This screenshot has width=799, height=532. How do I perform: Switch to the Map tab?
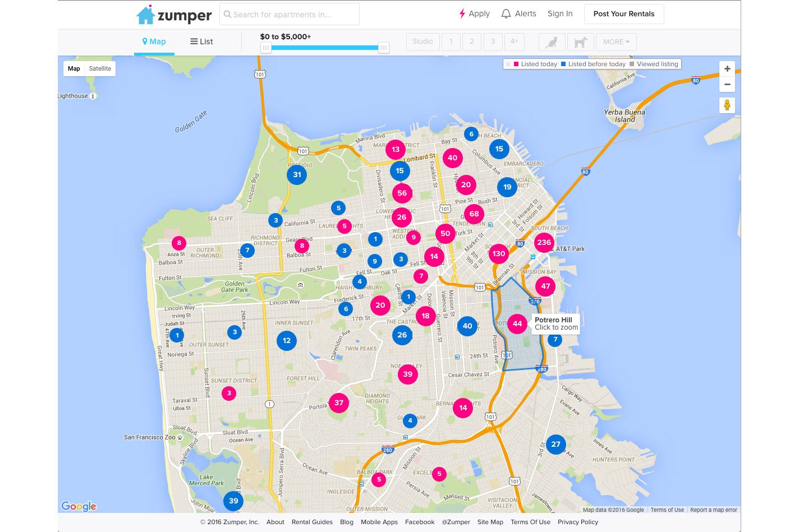pos(154,41)
